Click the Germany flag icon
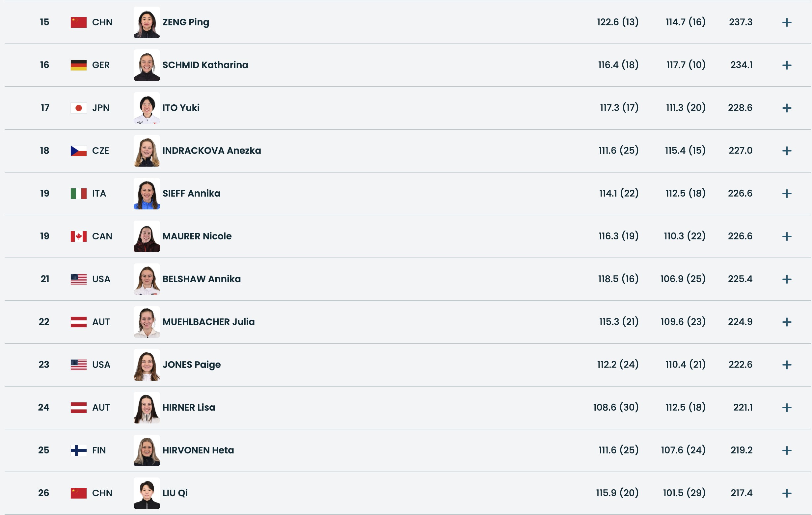 (x=79, y=66)
